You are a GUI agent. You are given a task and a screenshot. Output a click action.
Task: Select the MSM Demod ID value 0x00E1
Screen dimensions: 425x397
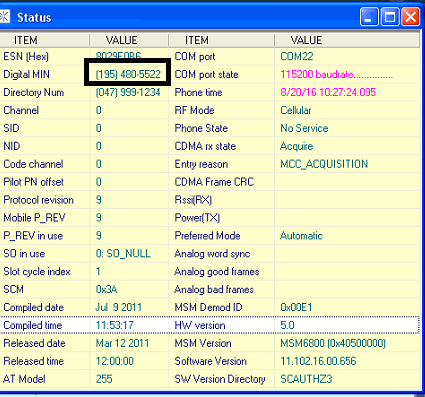296,307
